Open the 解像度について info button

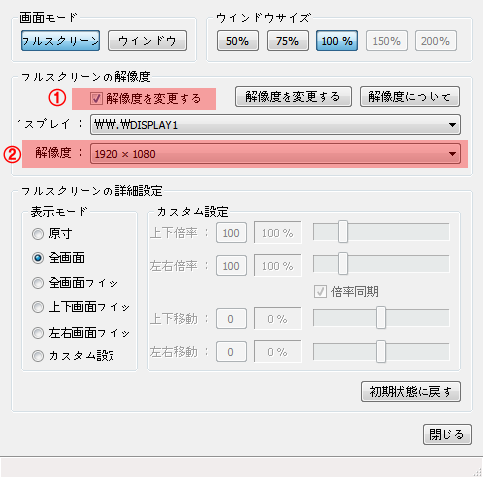click(410, 97)
